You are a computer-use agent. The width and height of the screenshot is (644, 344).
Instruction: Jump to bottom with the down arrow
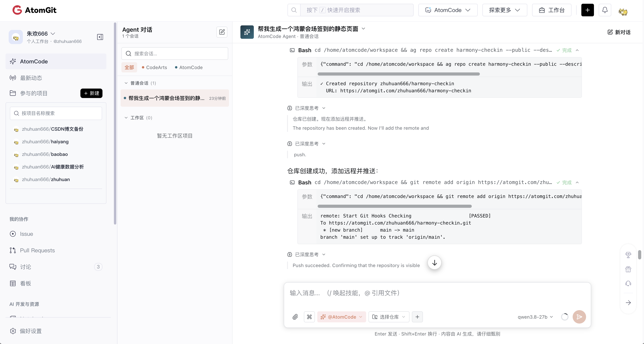pyautogui.click(x=435, y=263)
